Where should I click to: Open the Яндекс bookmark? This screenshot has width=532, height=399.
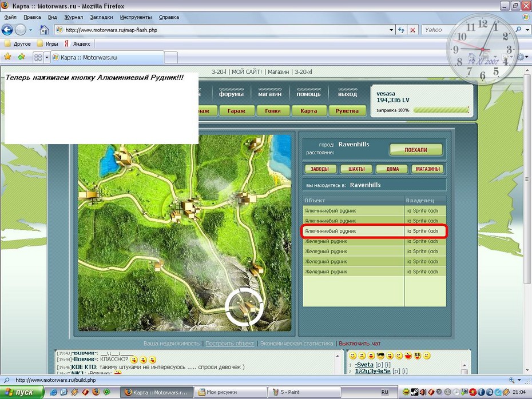pos(78,44)
